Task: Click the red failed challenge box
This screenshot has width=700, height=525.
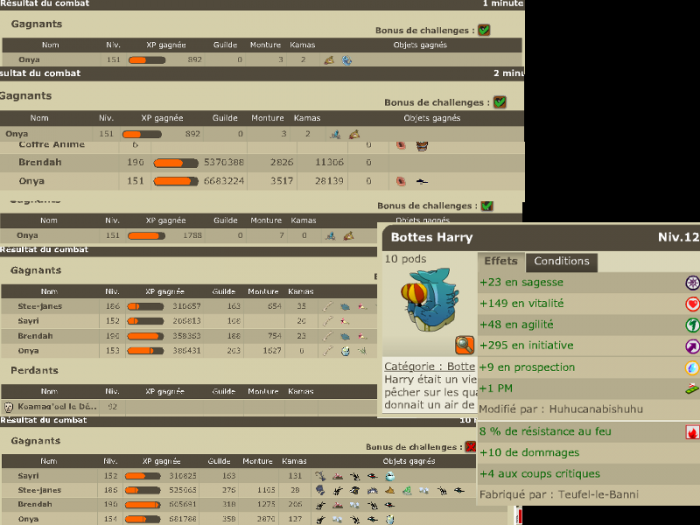Action: tap(471, 447)
